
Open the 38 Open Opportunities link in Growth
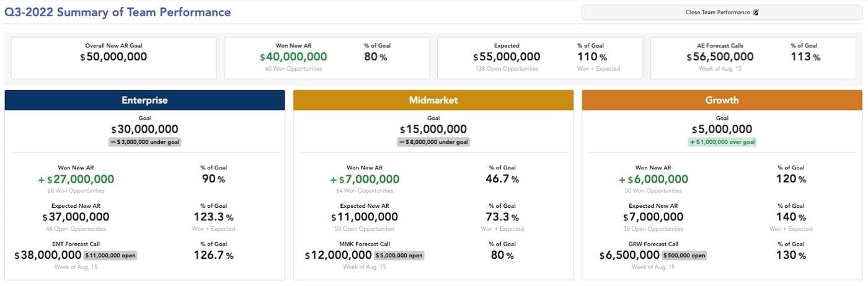click(x=653, y=229)
